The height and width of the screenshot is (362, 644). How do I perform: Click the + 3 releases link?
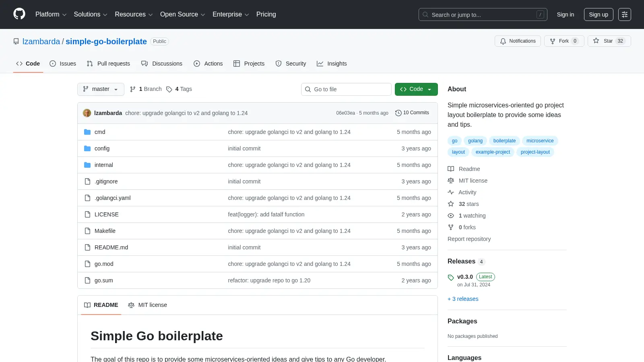463,299
